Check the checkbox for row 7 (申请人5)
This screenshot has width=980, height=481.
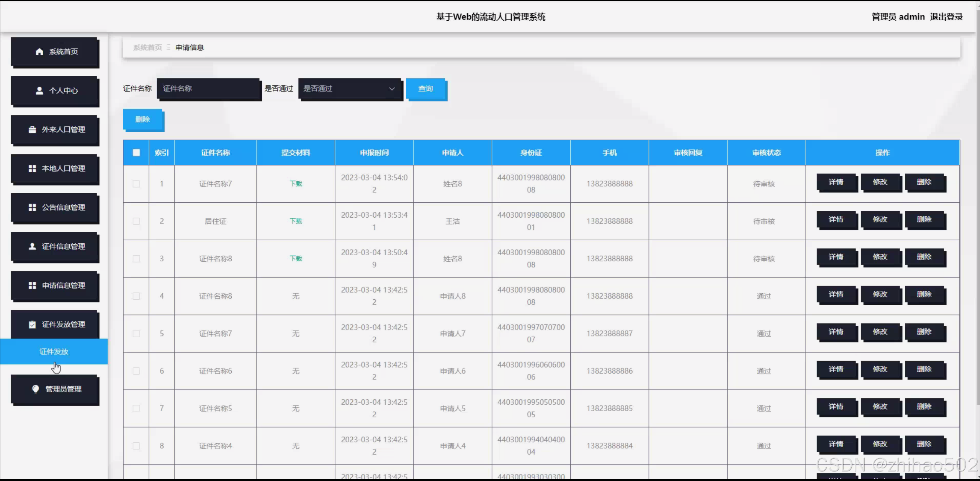136,409
